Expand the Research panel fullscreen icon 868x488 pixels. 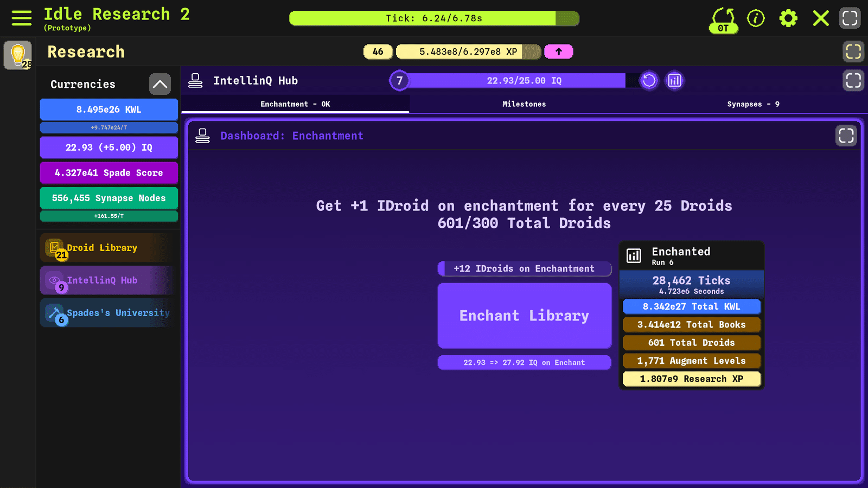853,52
